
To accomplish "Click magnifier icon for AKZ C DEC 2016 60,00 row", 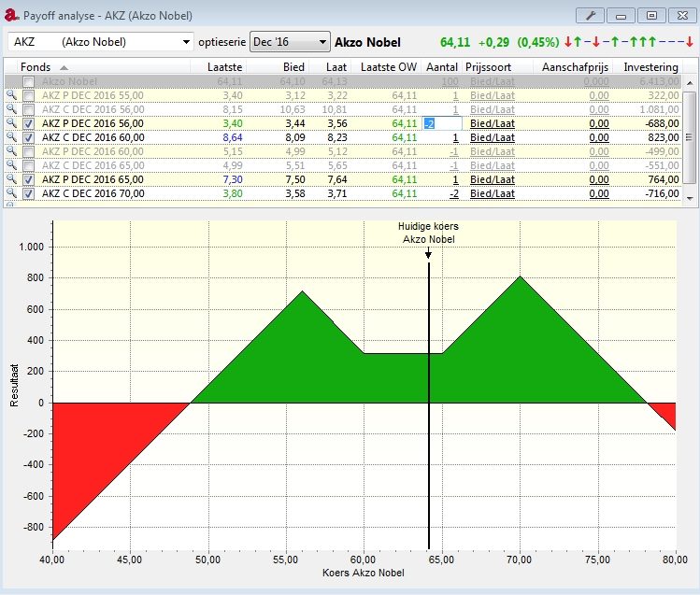I will pyautogui.click(x=10, y=137).
